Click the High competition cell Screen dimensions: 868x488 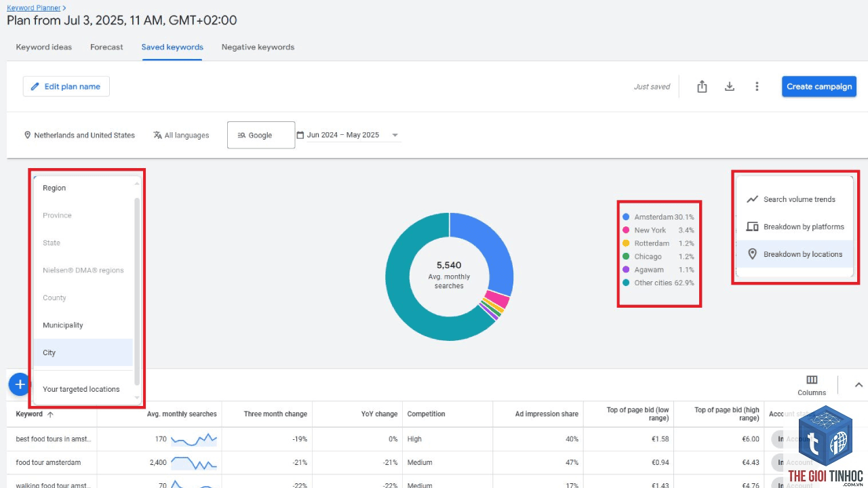click(x=414, y=439)
